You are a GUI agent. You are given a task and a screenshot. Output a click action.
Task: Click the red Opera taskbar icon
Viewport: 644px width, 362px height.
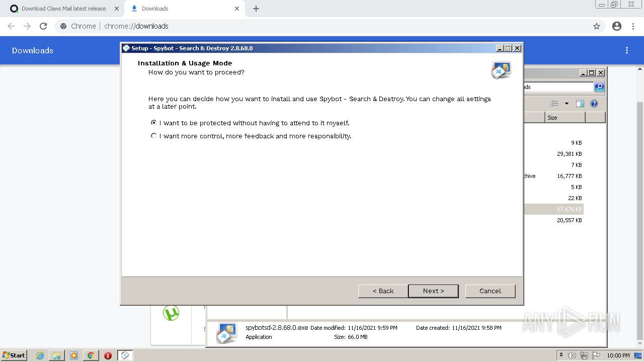tap(108, 355)
